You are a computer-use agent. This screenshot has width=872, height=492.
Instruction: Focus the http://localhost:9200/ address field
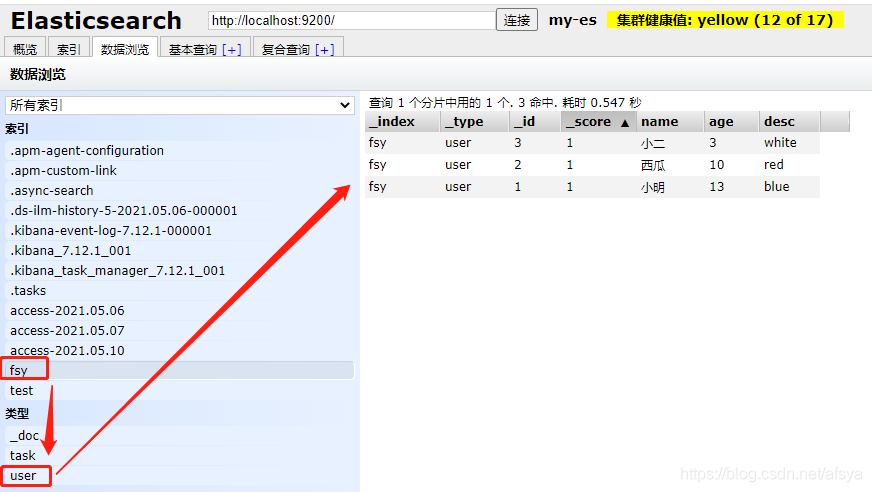tap(351, 21)
